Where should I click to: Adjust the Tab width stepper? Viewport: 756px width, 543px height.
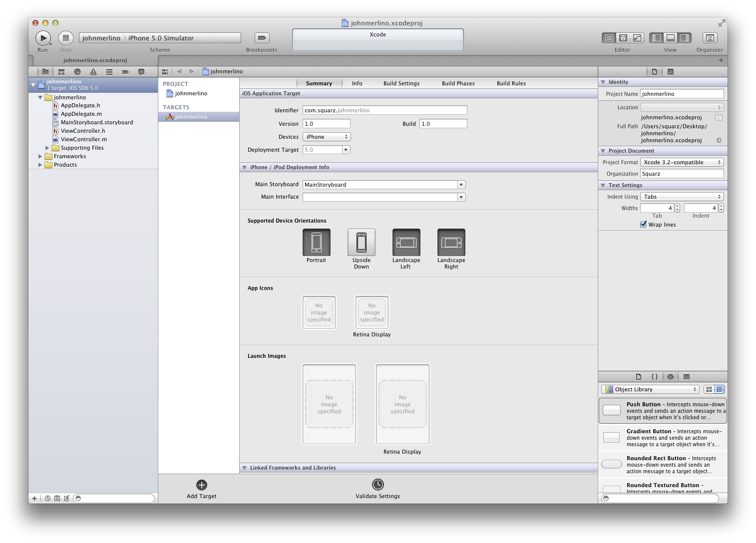click(x=677, y=208)
